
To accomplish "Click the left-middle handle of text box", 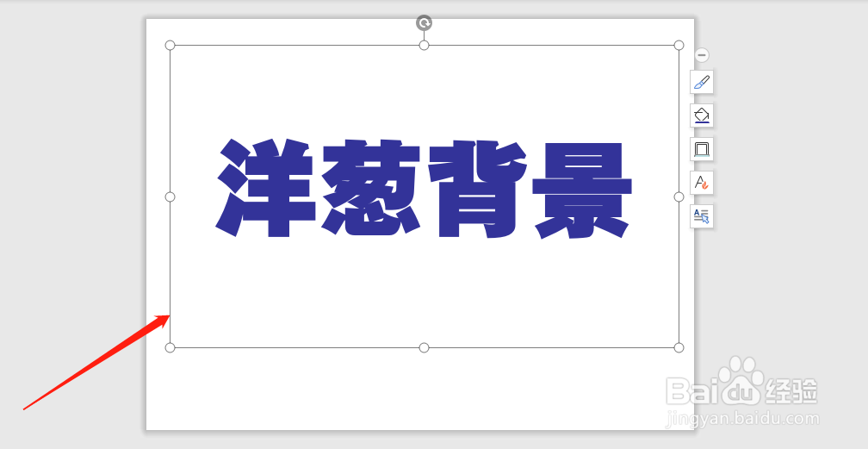I will pos(170,196).
